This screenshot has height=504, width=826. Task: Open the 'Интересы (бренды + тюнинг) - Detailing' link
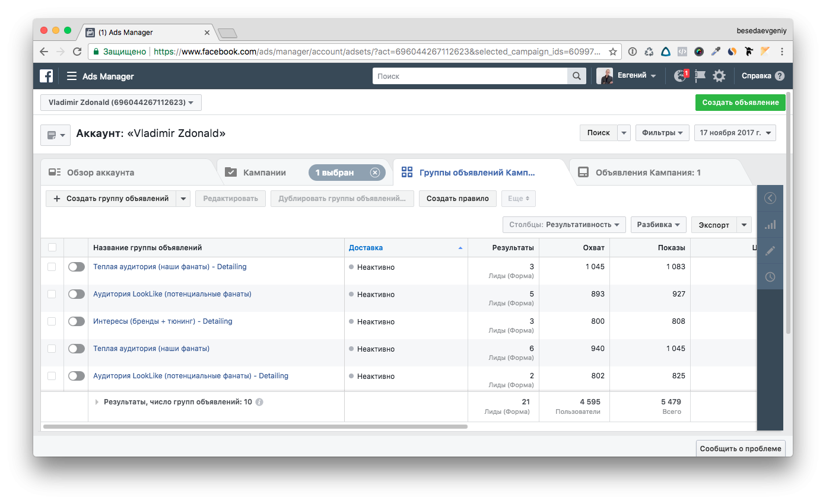pos(163,321)
